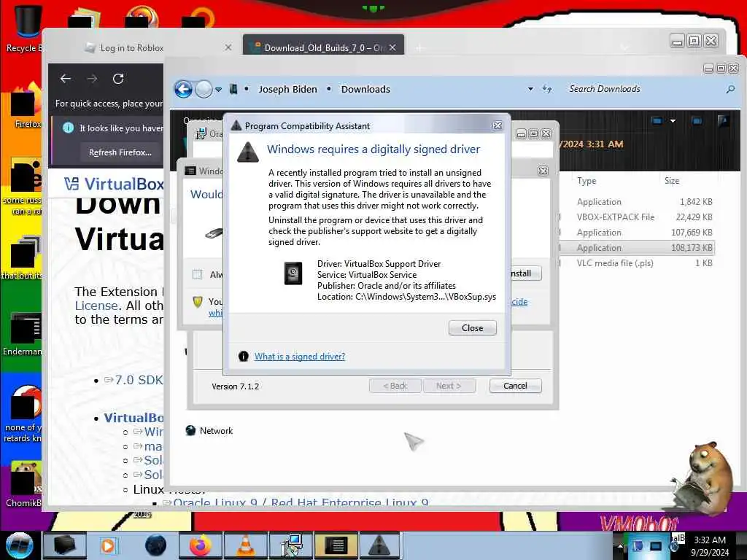Select 'Joseph Biden' in the Explorer address bar
Screen dimensions: 747x560
[287, 89]
